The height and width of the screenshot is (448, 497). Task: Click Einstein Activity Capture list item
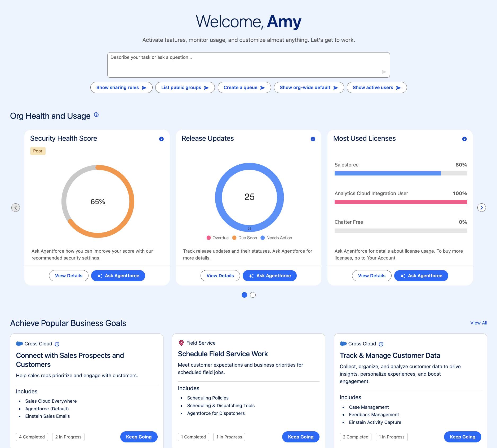pos(375,422)
